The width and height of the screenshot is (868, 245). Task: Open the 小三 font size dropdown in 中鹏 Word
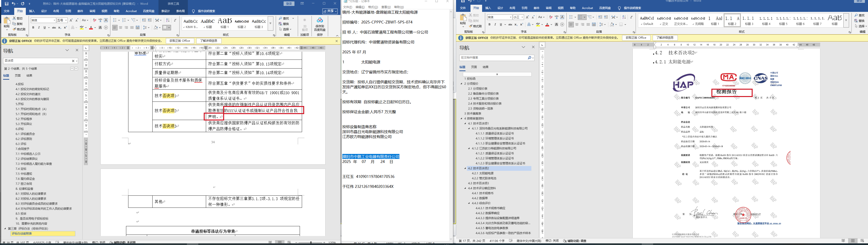pyautogui.click(x=523, y=17)
